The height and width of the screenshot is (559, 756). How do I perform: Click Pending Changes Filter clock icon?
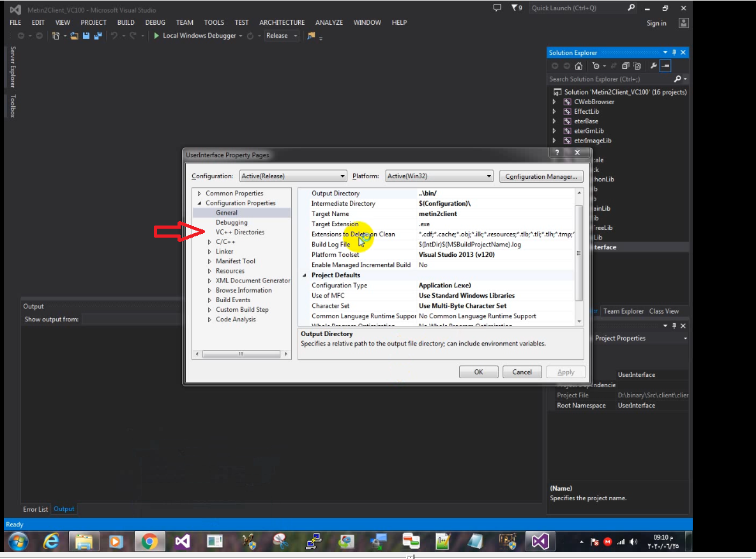click(x=596, y=66)
